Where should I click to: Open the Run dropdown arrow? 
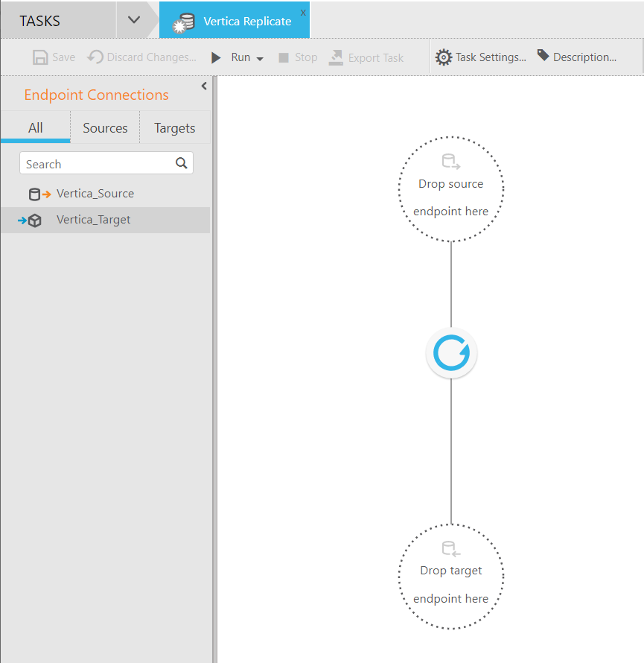(x=258, y=57)
